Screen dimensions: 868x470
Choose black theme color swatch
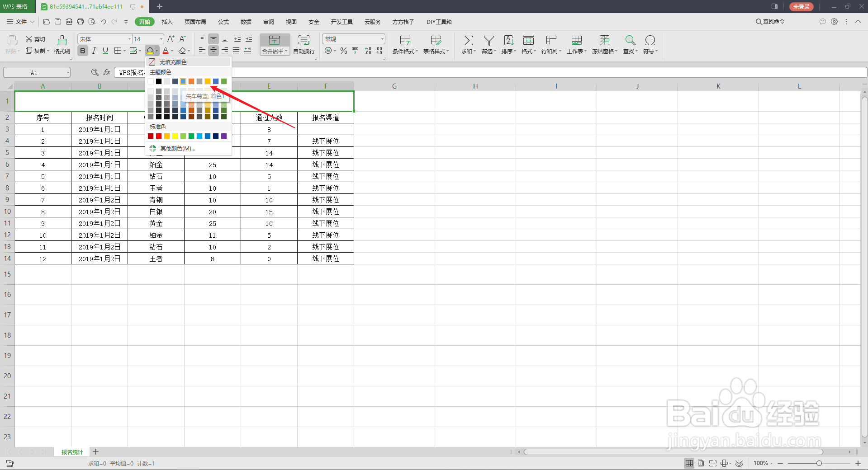pos(159,81)
